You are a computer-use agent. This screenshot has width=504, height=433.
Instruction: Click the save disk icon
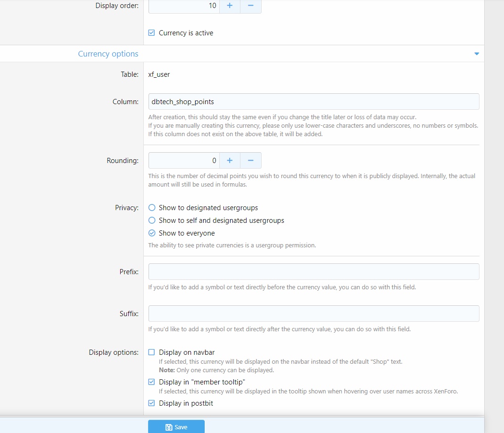[169, 427]
